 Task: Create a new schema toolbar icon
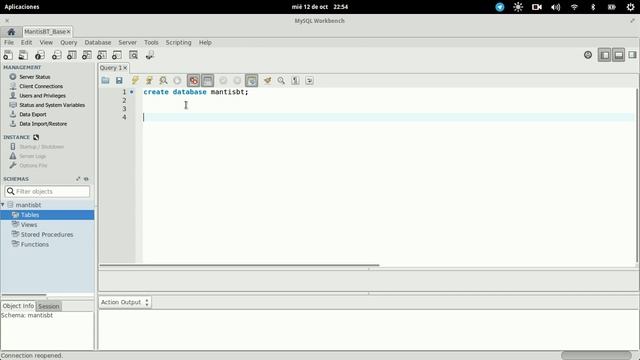pyautogui.click(x=56, y=55)
